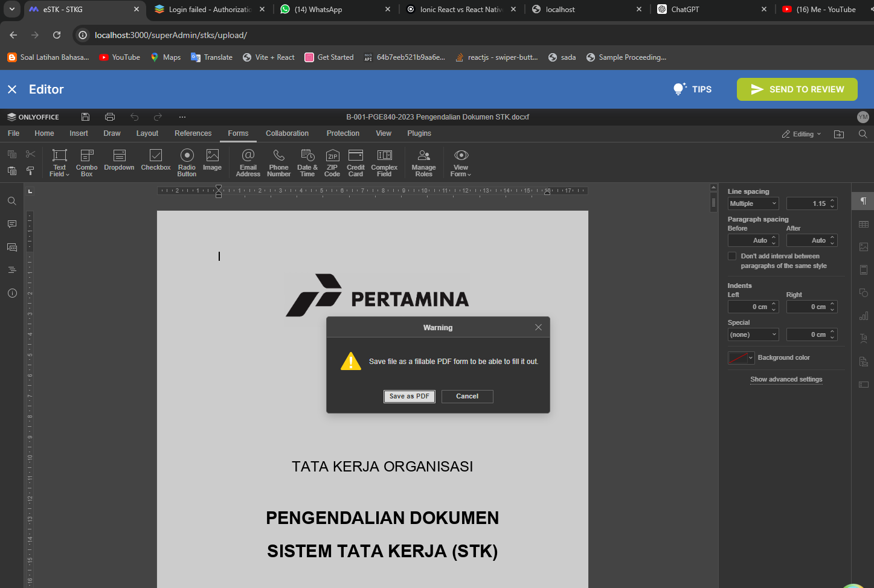Click the redo arrow in editor header
The width and height of the screenshot is (874, 588).
158,117
